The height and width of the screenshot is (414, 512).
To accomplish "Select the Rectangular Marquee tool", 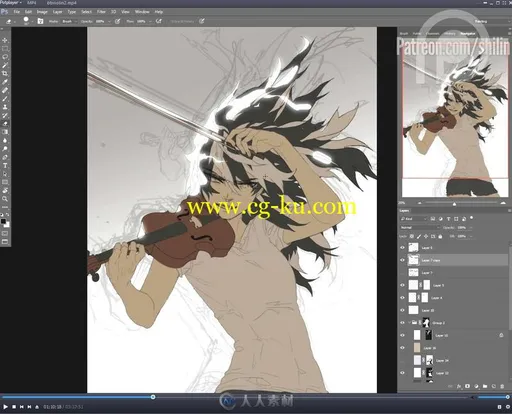I will click(5, 49).
